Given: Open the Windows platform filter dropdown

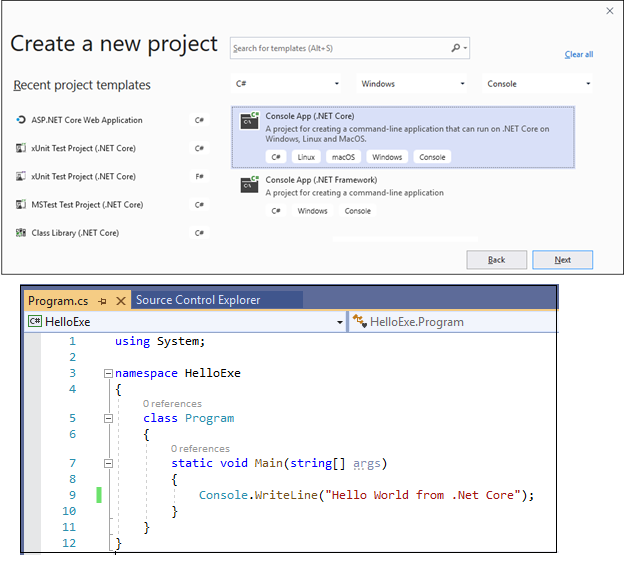Looking at the screenshot, I should [x=411, y=84].
